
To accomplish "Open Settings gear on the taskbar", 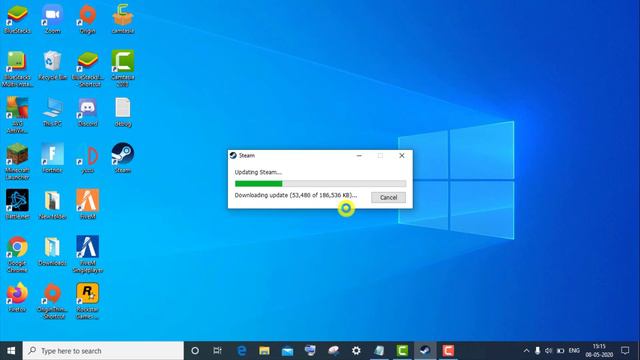I will (356, 351).
